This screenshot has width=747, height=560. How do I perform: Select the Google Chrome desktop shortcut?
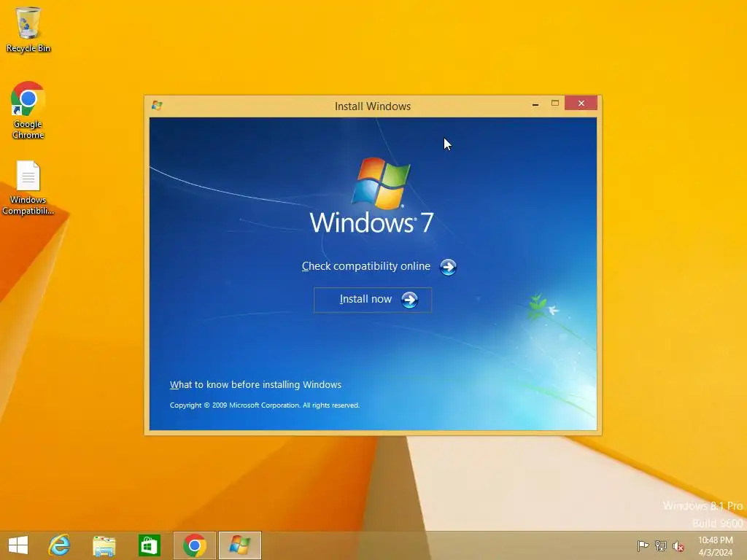(28, 111)
